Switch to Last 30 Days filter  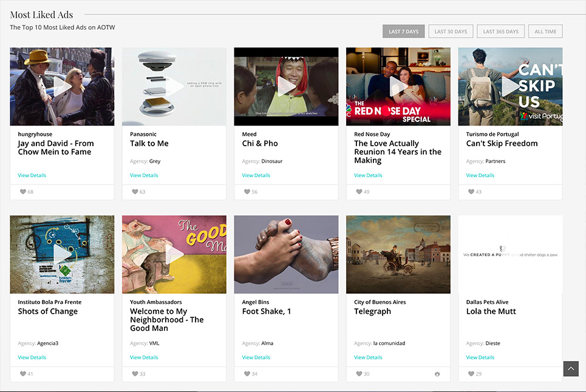(x=451, y=32)
